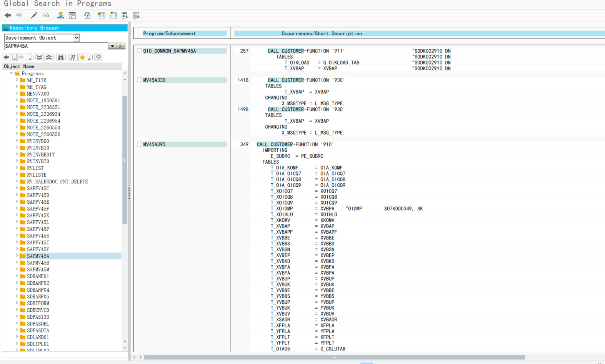
Task: Tick the checkbox beside MV45A330
Action: [139, 80]
